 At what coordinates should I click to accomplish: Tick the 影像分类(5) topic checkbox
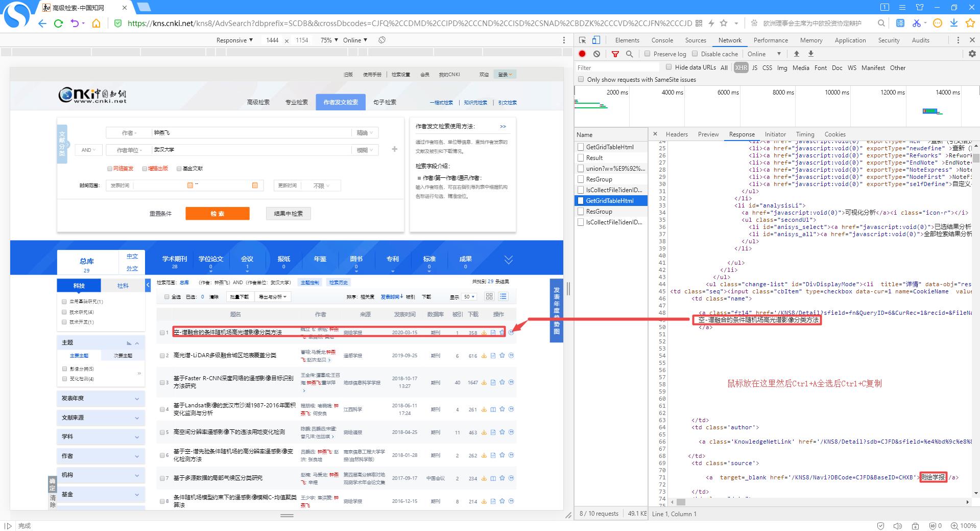coord(64,368)
